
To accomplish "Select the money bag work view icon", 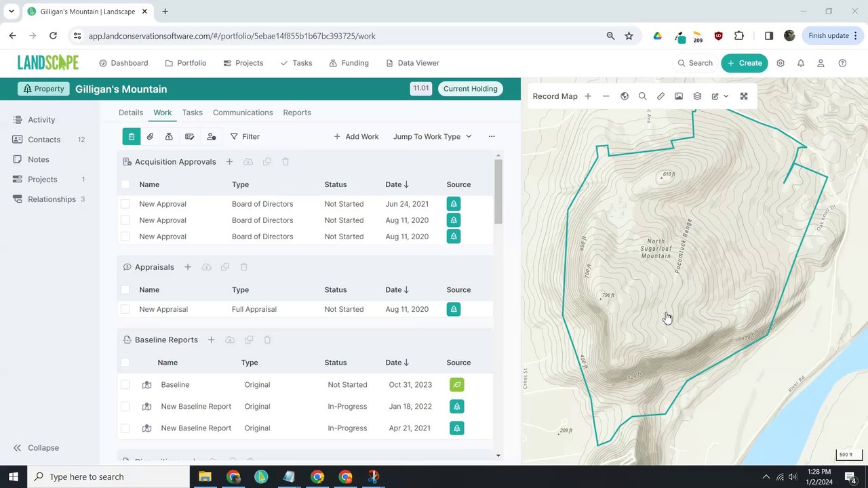I will click(x=169, y=136).
